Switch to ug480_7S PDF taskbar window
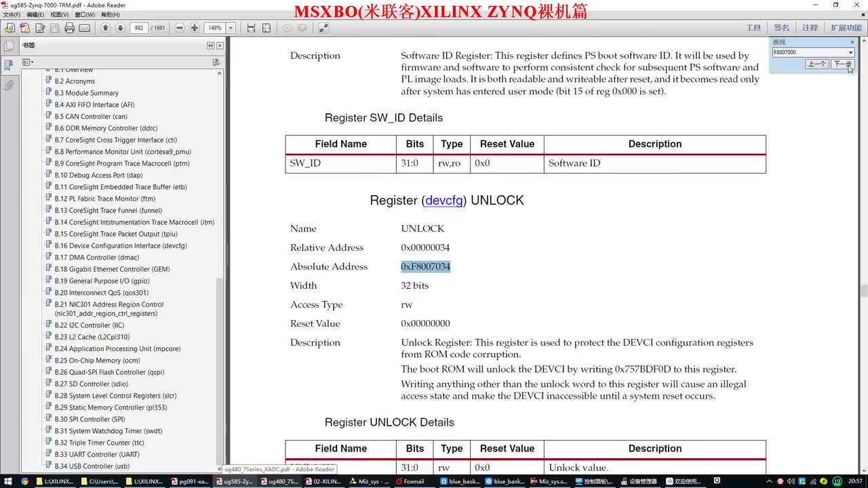 279,481
